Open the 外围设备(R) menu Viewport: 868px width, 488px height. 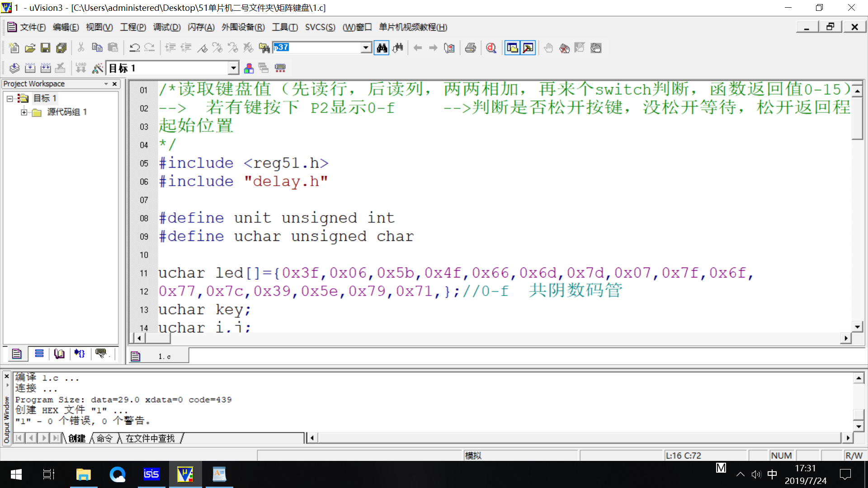pyautogui.click(x=243, y=27)
